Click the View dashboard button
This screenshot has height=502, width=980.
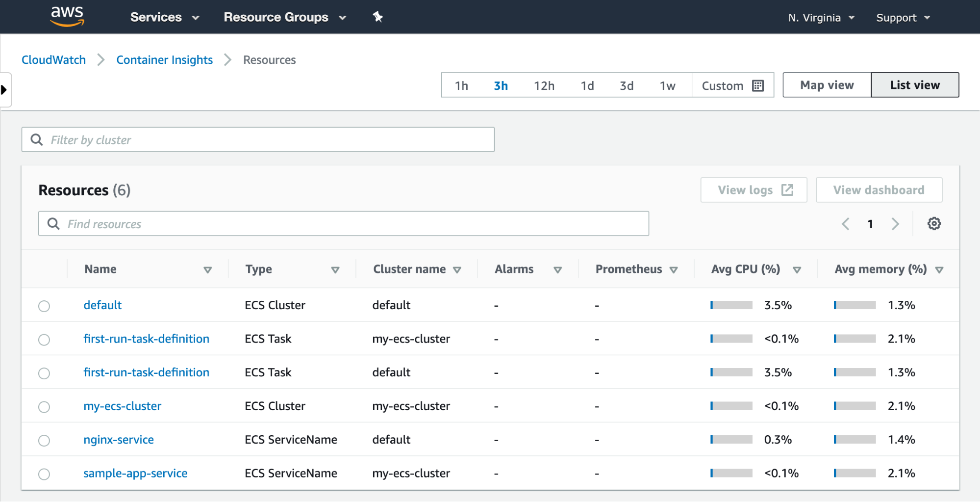click(x=878, y=189)
